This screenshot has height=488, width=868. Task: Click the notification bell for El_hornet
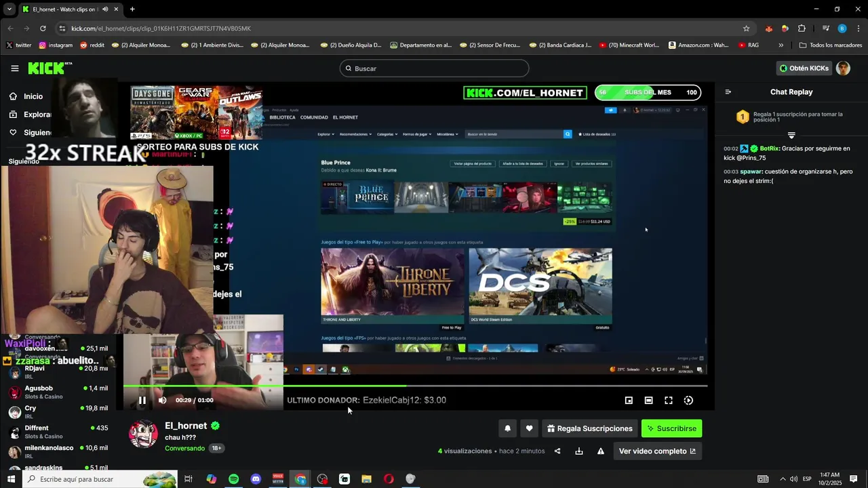[507, 428]
